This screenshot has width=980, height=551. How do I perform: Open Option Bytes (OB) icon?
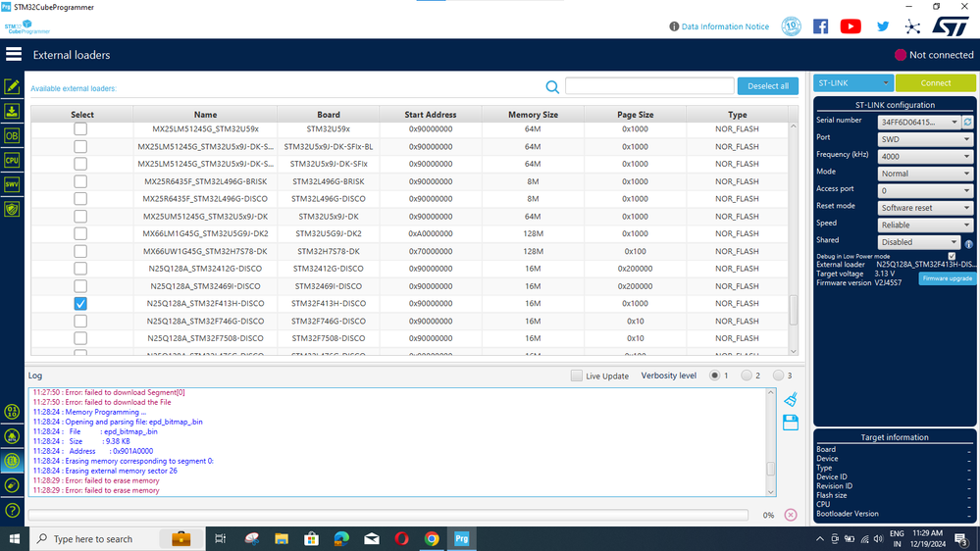click(x=12, y=135)
